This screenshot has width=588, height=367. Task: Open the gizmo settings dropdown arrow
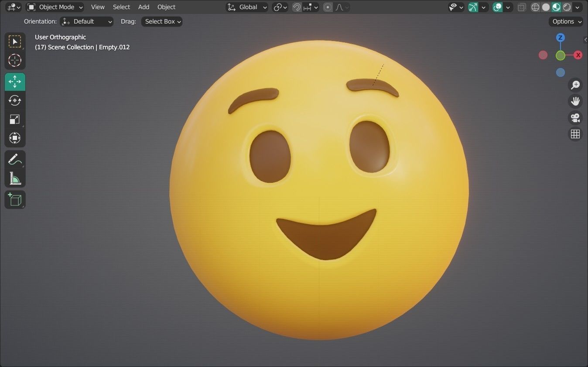point(483,7)
